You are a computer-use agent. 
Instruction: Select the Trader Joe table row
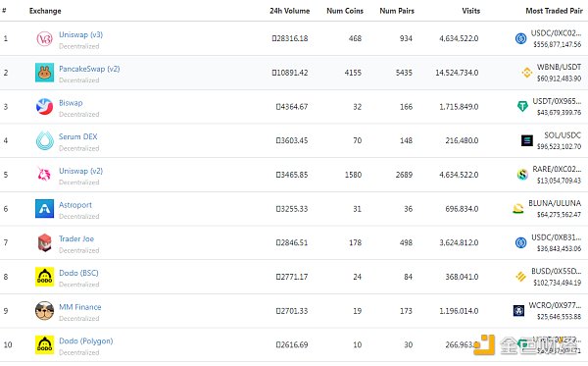[294, 242]
